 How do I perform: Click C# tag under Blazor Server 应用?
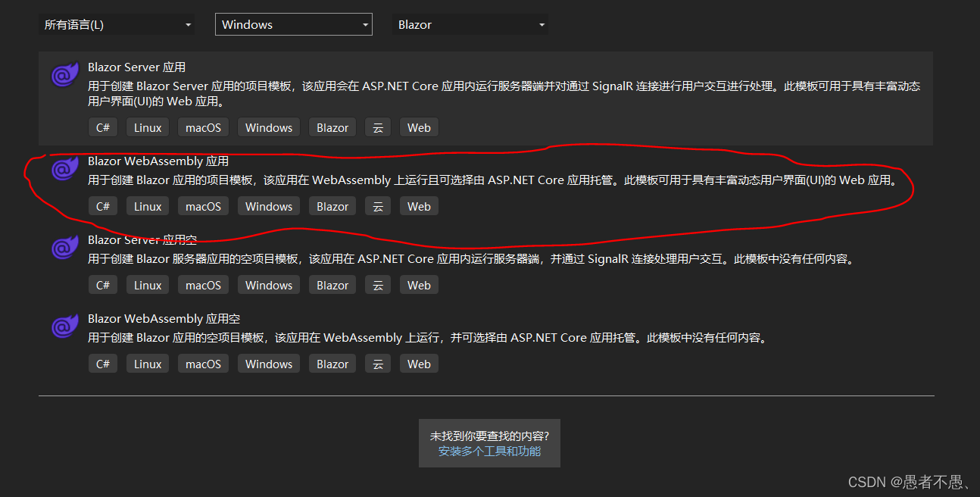(103, 127)
